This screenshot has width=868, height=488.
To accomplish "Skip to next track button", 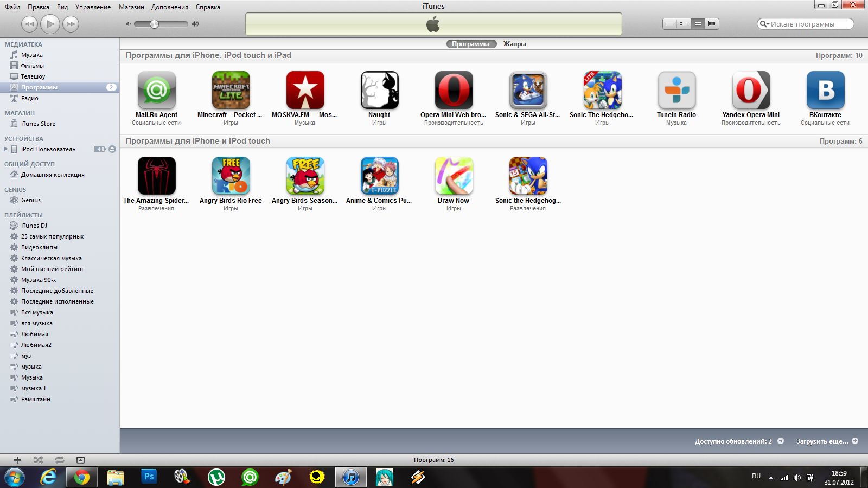I will click(71, 24).
